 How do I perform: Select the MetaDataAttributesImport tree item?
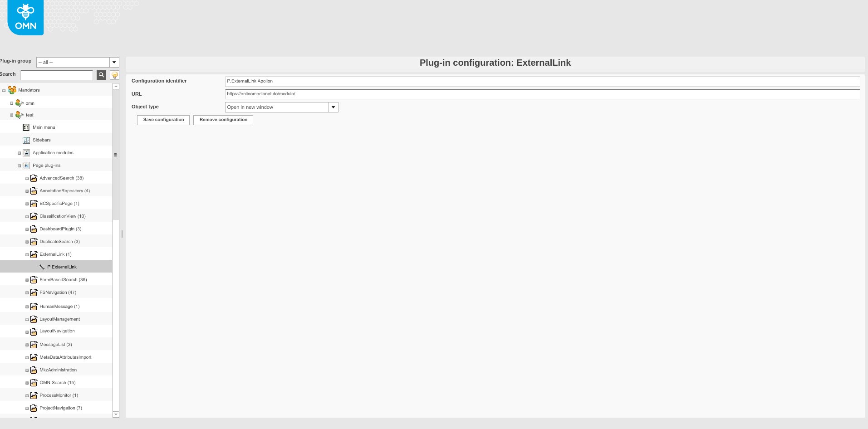pos(65,357)
